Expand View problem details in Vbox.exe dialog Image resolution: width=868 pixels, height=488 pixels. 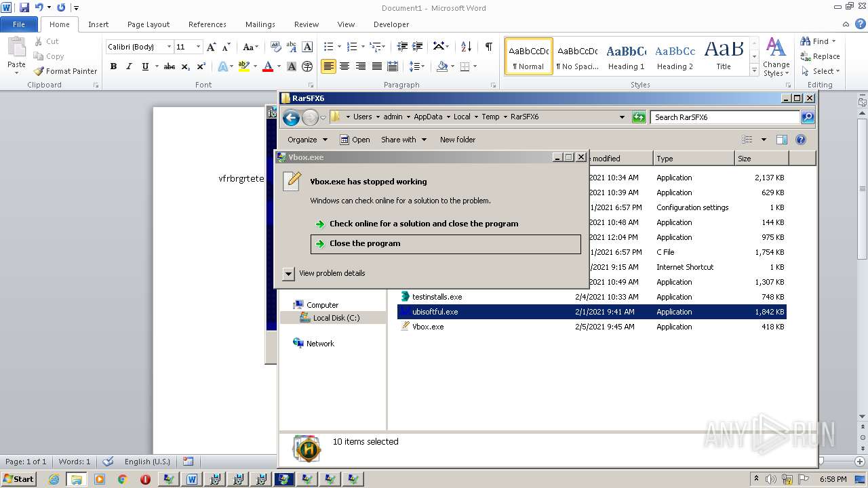289,273
